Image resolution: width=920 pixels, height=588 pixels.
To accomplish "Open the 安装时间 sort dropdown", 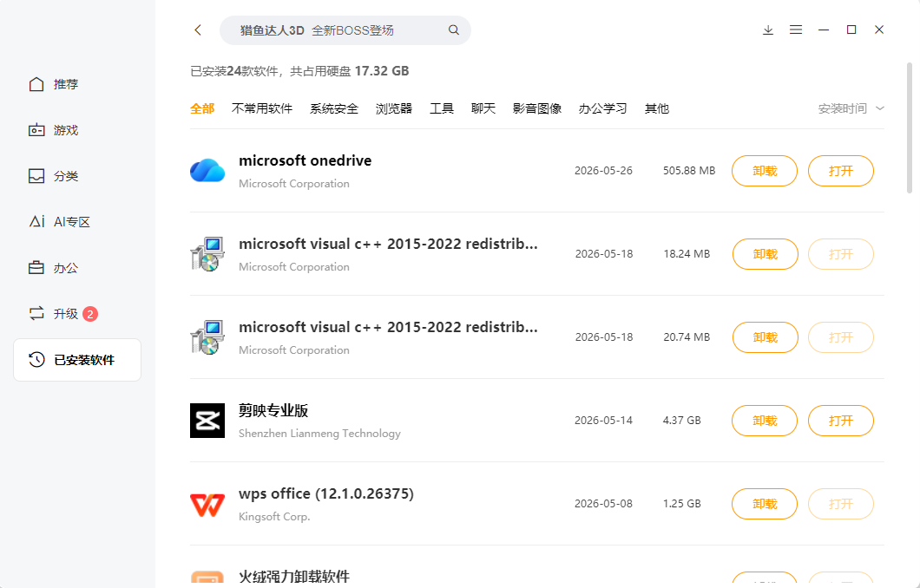I will click(x=851, y=108).
